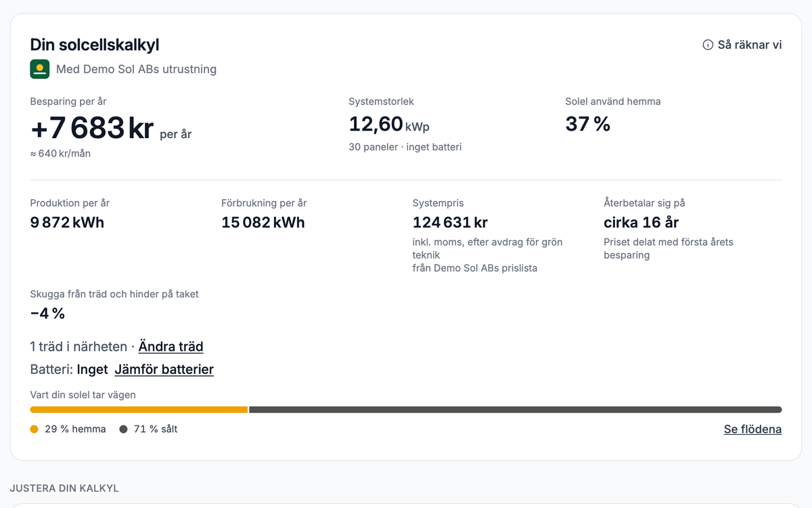Click the "Din solcellskalkyl" heading
The height and width of the screenshot is (508, 812).
[95, 45]
